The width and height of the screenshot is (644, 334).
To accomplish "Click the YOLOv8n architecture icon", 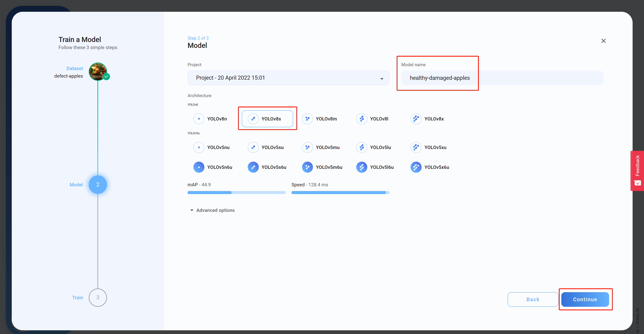I will (199, 119).
